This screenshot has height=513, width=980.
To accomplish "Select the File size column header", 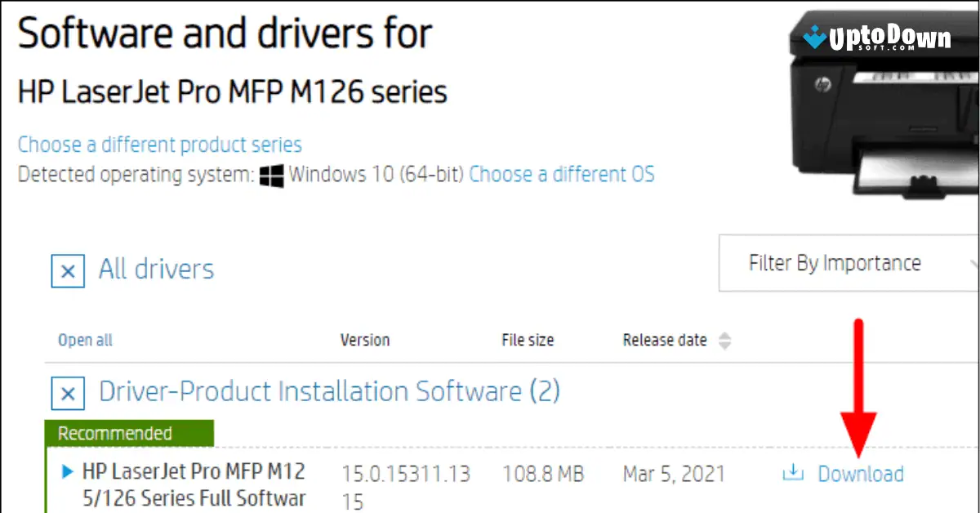I will coord(527,340).
